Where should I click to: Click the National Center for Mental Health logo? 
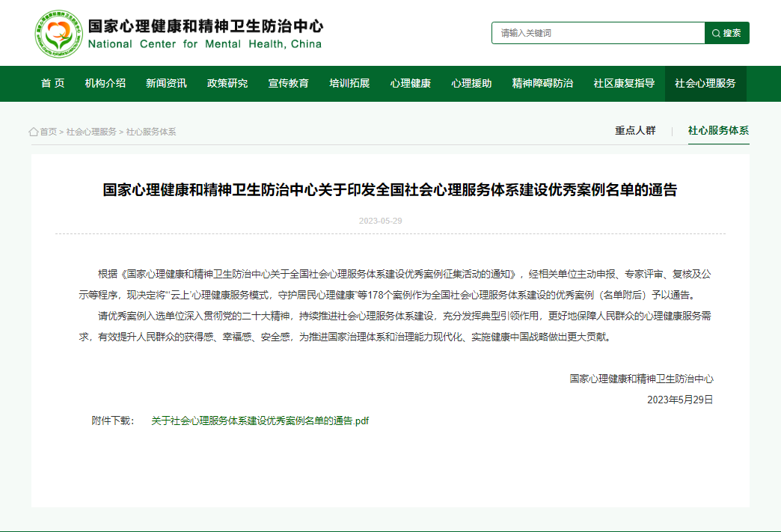point(57,34)
